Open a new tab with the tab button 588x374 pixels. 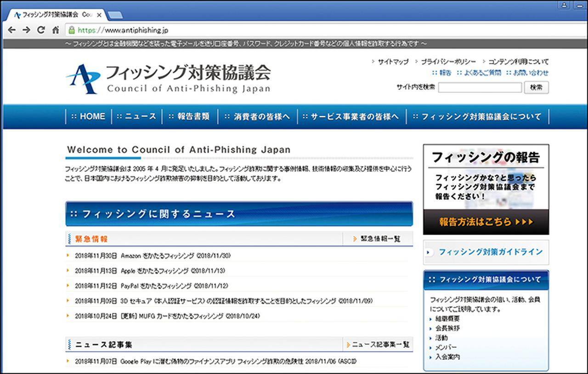click(114, 15)
